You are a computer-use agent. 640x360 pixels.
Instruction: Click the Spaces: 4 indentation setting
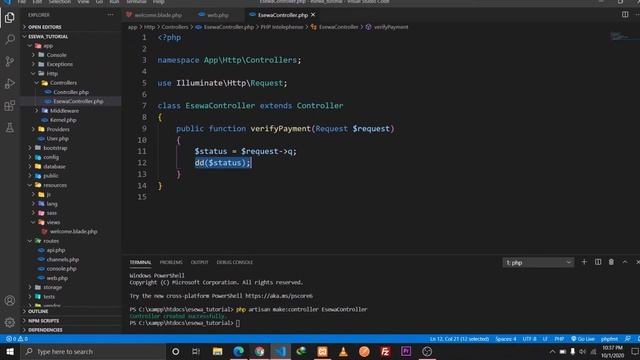pyautogui.click(x=506, y=339)
